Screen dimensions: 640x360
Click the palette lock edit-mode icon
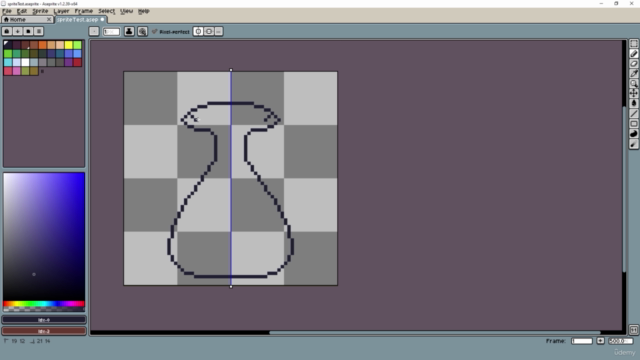pyautogui.click(x=7, y=31)
